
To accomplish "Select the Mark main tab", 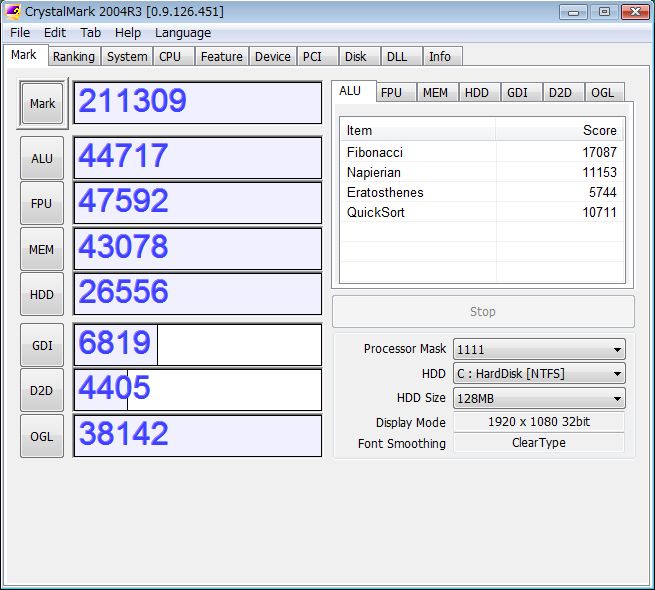I will 24,55.
